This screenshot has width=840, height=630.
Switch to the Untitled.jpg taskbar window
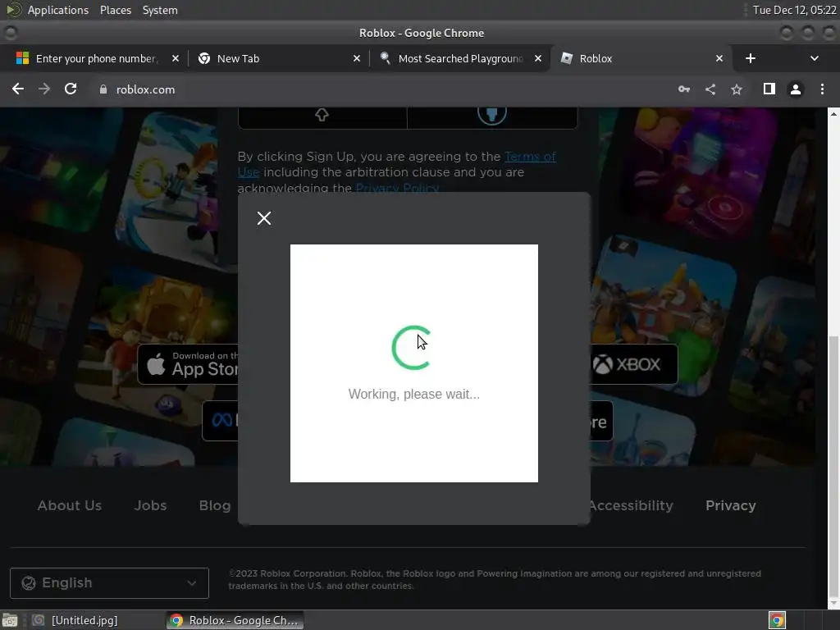point(75,620)
